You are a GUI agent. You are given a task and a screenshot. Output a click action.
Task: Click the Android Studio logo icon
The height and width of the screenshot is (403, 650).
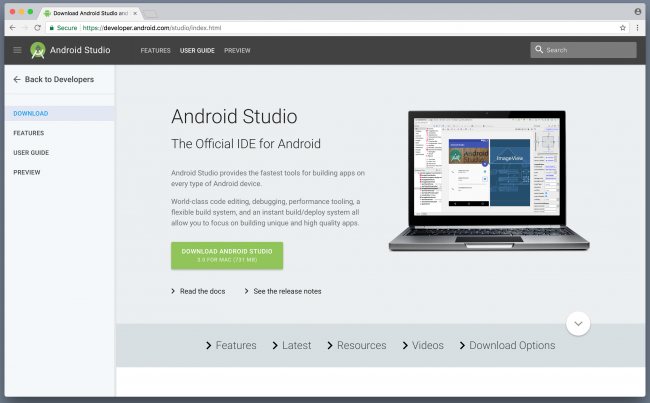[38, 50]
